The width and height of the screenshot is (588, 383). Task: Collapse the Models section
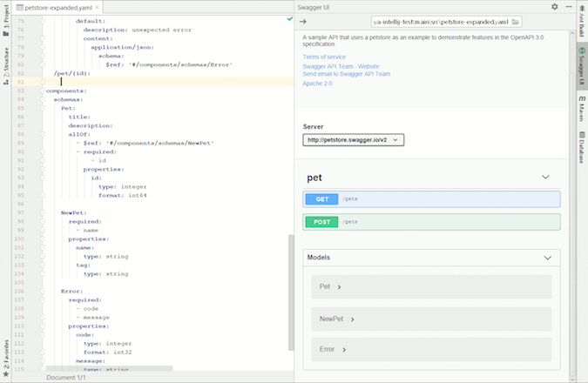click(x=547, y=258)
